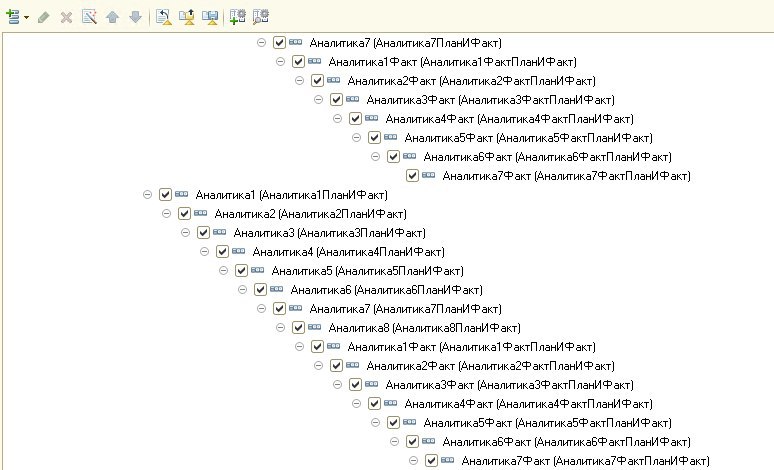Disable the Аналитика6 (Аналитика6ПланИФакт) checkbox
This screenshot has height=470, width=774.
260,289
